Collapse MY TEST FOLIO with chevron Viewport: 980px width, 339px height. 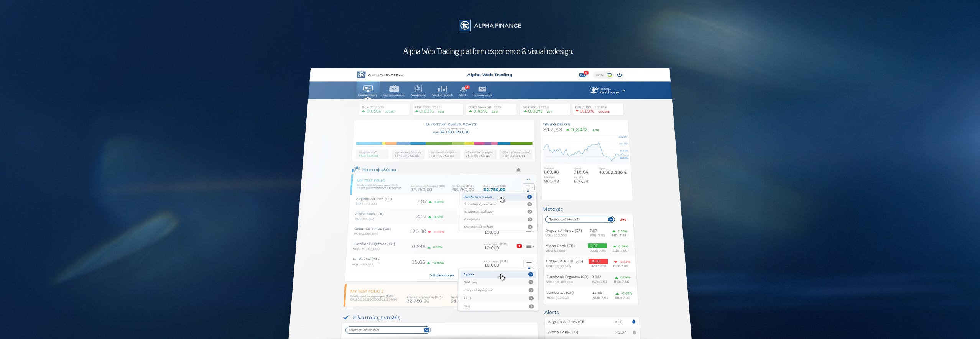point(528,179)
